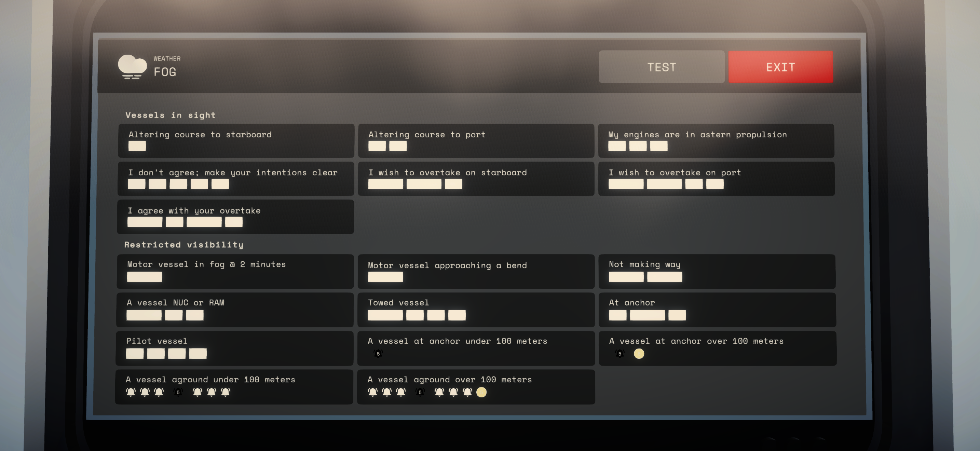Choose 'I wish to overtake on port'

click(x=716, y=179)
